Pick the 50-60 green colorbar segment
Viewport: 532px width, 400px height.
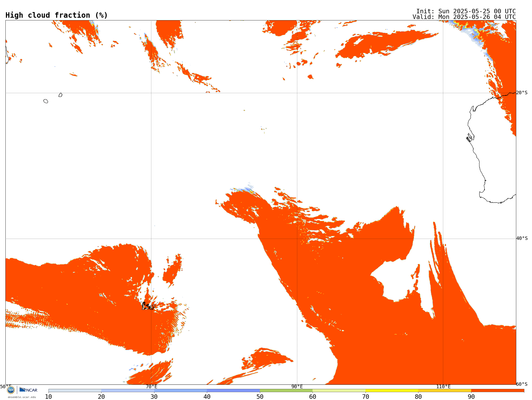pyautogui.click(x=286, y=391)
